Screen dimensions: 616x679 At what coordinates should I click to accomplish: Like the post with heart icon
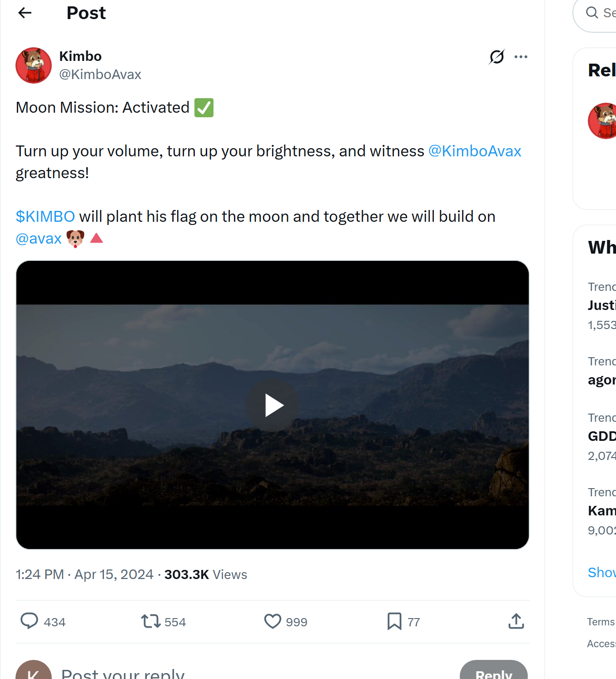point(273,621)
